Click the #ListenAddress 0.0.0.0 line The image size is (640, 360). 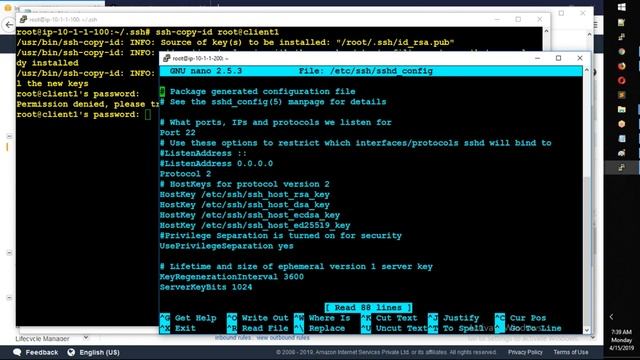216,164
